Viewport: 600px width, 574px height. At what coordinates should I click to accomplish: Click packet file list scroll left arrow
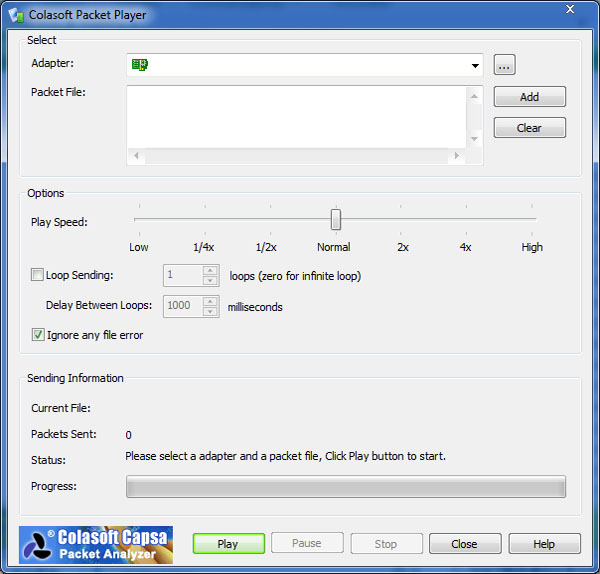click(x=136, y=155)
